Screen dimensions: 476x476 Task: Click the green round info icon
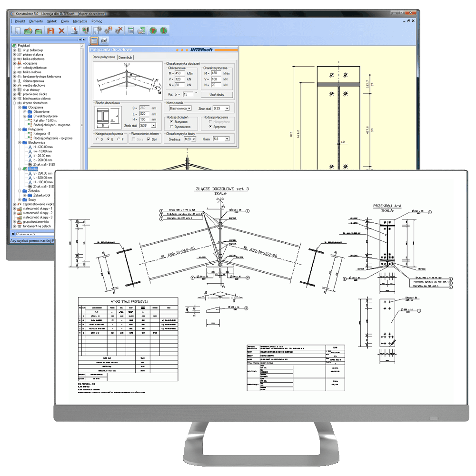(x=164, y=30)
